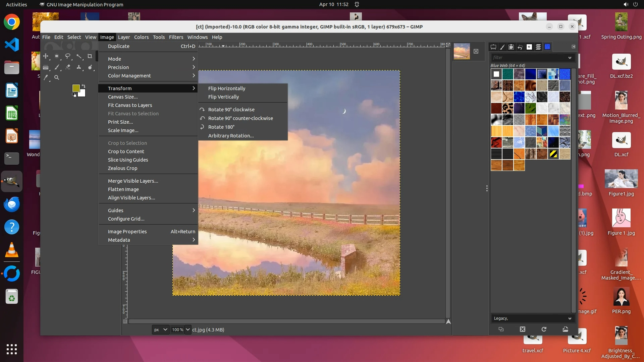Click the olive foreground color swatch
The width and height of the screenshot is (644, 362).
pyautogui.click(x=76, y=88)
